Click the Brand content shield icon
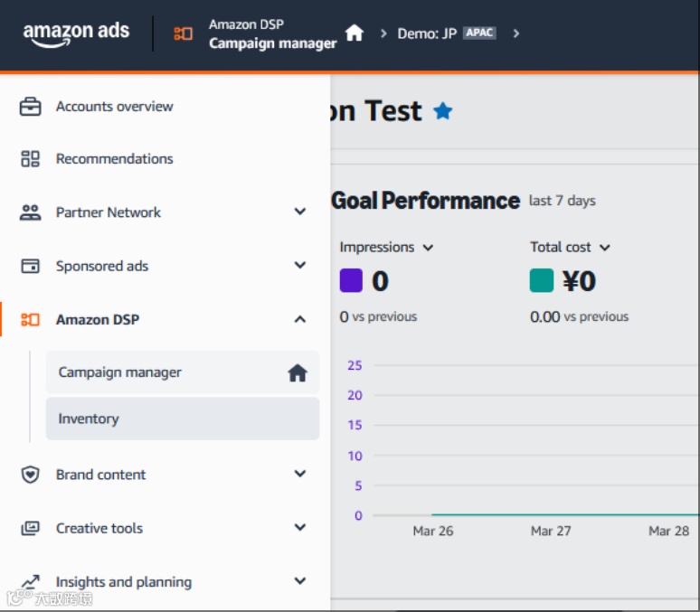The width and height of the screenshot is (700, 612). 31,475
